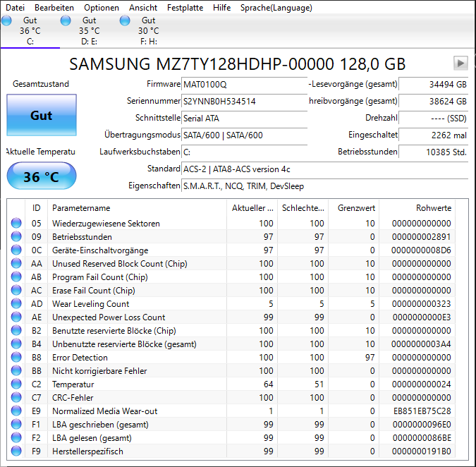Click the total reads value 34494 GB

434,84
